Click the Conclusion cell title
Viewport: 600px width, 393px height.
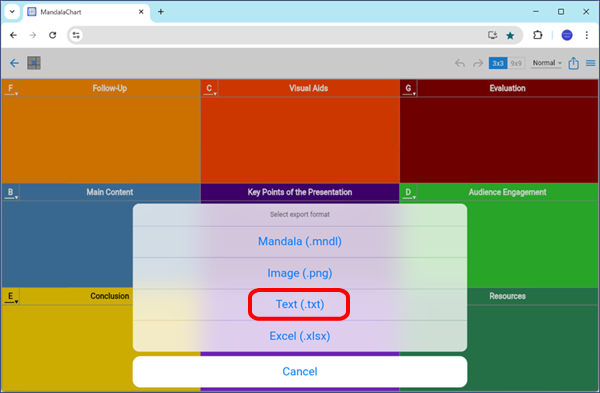pos(109,296)
